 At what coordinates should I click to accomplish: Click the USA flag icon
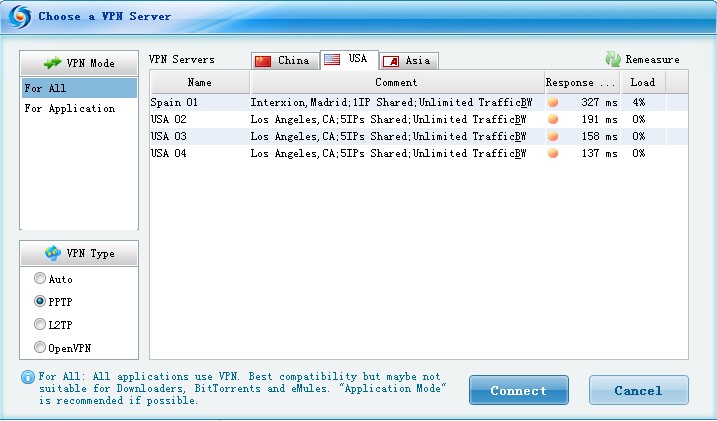[x=332, y=59]
